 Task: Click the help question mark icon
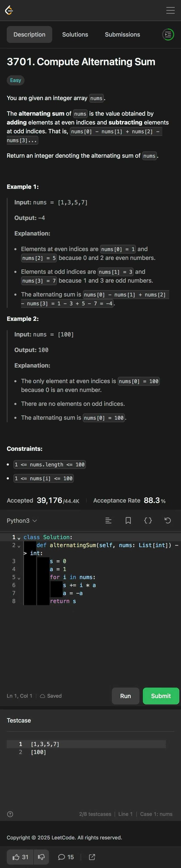10,814
